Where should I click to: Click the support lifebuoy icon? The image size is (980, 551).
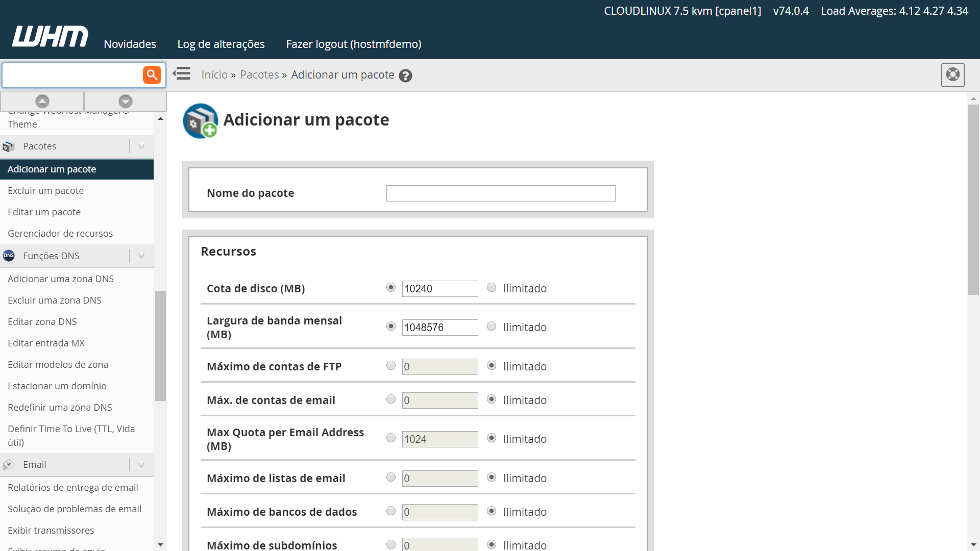(x=952, y=74)
